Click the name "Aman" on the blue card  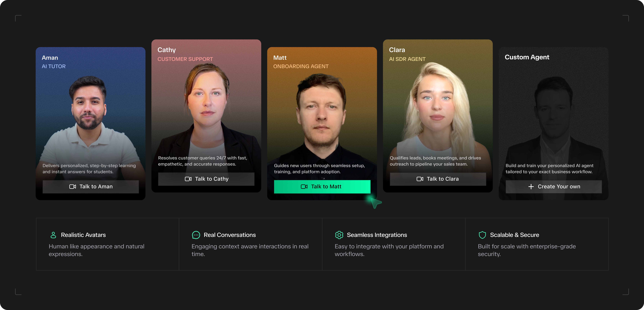tap(50, 58)
